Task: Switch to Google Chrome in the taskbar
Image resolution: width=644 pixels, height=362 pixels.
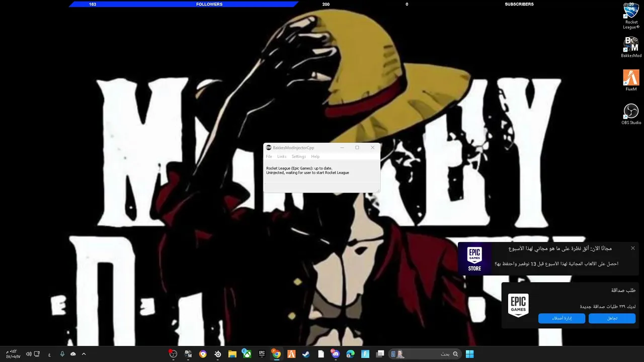Action: 276,354
